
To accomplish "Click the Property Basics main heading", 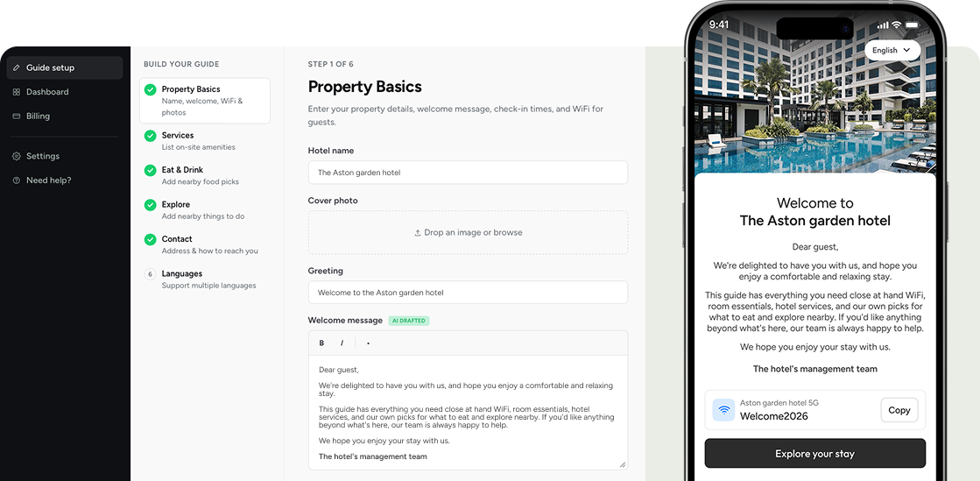I will (365, 87).
